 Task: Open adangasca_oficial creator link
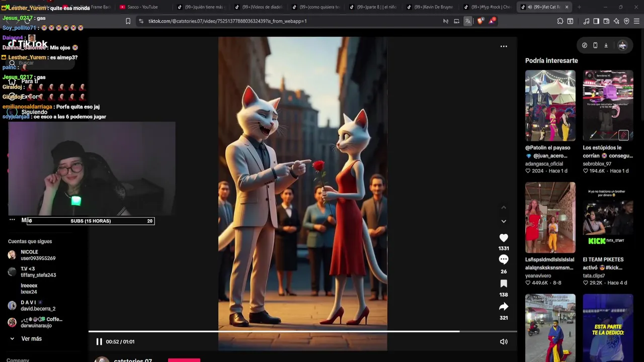544,164
